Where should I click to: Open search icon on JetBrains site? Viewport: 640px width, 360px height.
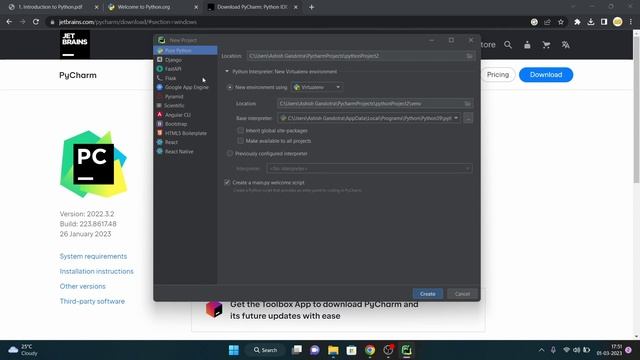click(x=508, y=45)
